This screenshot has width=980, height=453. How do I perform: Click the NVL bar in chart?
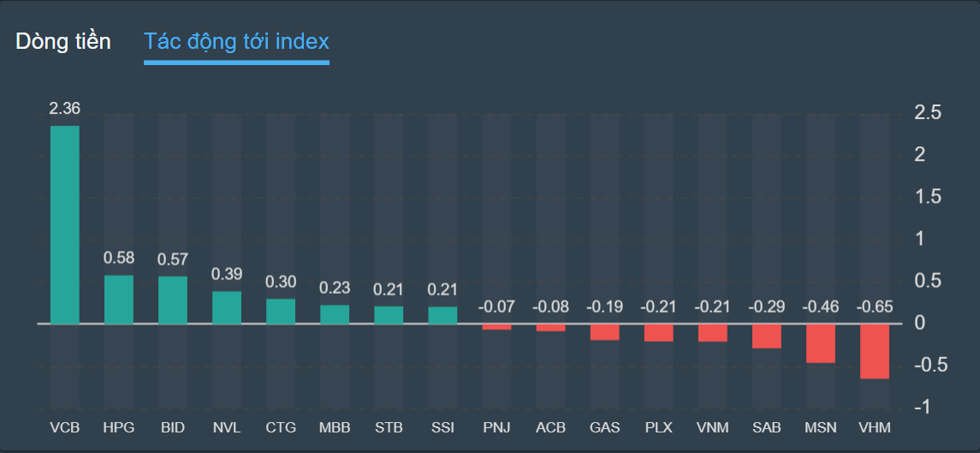pos(227,307)
